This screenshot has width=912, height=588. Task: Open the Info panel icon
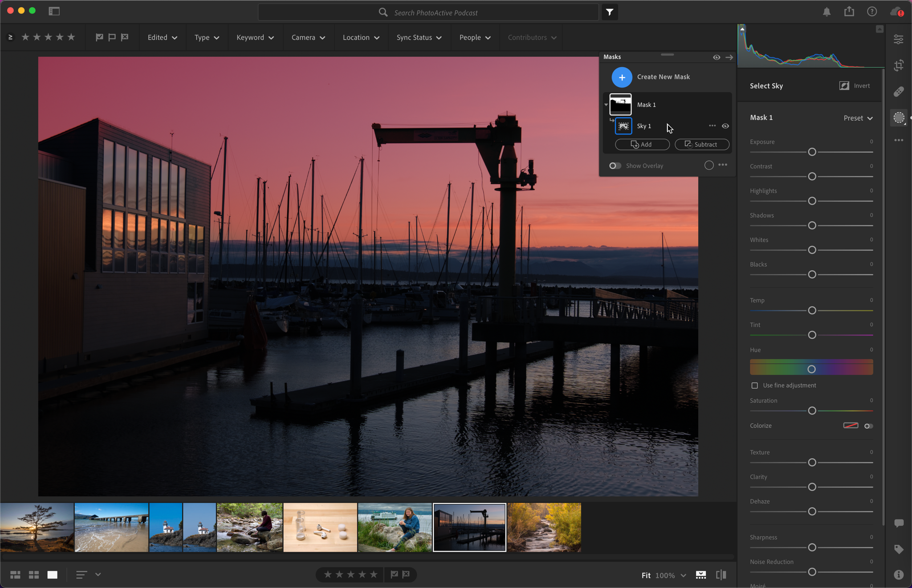[899, 575]
